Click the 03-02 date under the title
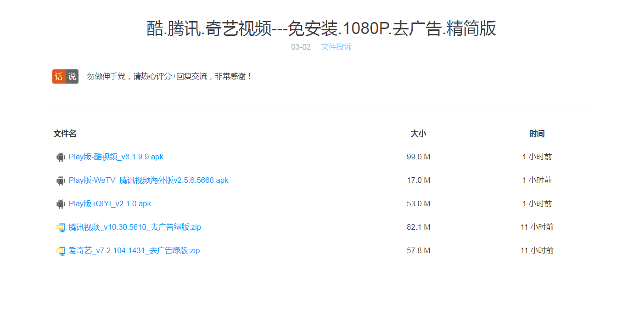The height and width of the screenshot is (316, 644). (301, 47)
